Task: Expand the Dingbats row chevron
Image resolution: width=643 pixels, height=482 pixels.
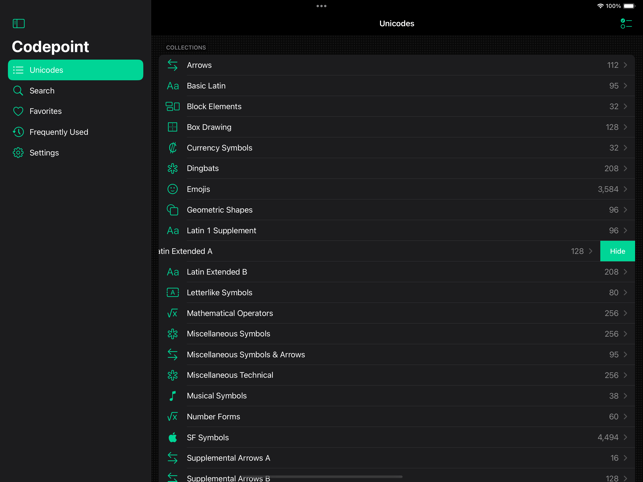Action: 625,168
